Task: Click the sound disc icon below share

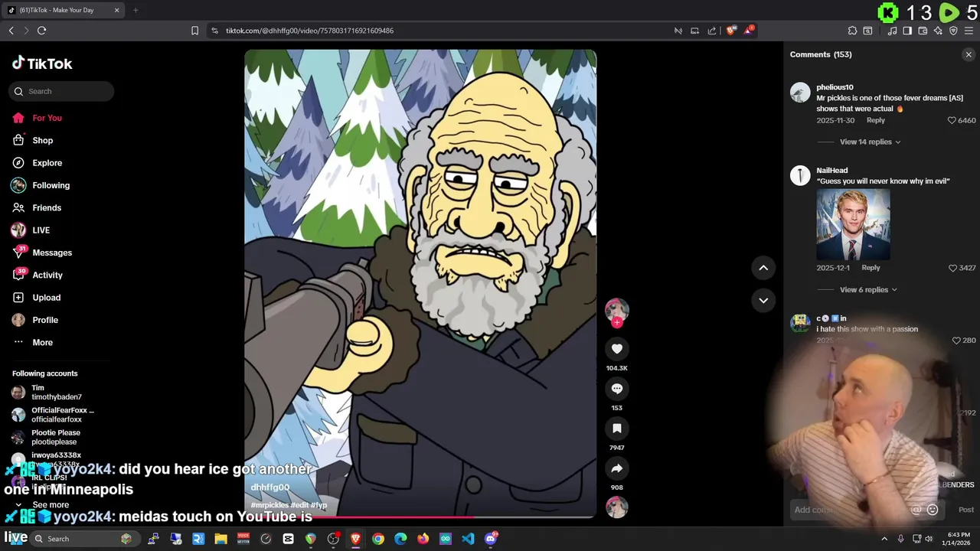Action: click(616, 507)
